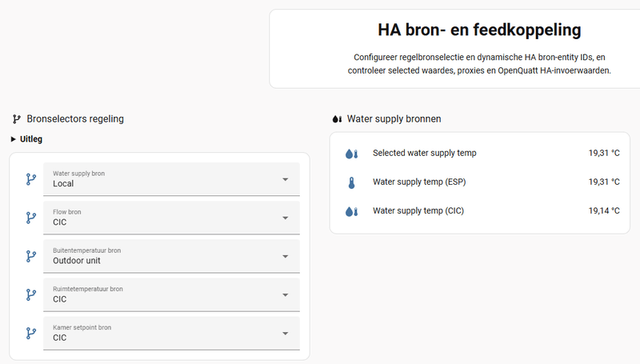The height and width of the screenshot is (364, 640).
Task: Open the Ruimtetemperatuur bron dropdown
Action: [172, 294]
